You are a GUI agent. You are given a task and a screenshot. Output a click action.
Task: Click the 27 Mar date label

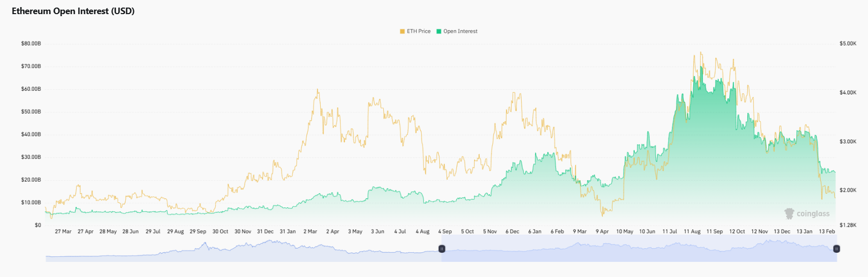click(63, 232)
